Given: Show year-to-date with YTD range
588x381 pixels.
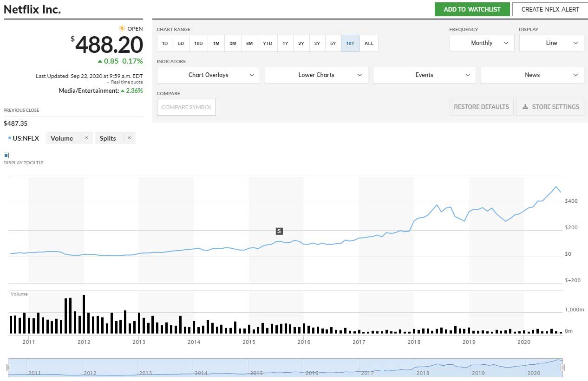Looking at the screenshot, I should (268, 43).
